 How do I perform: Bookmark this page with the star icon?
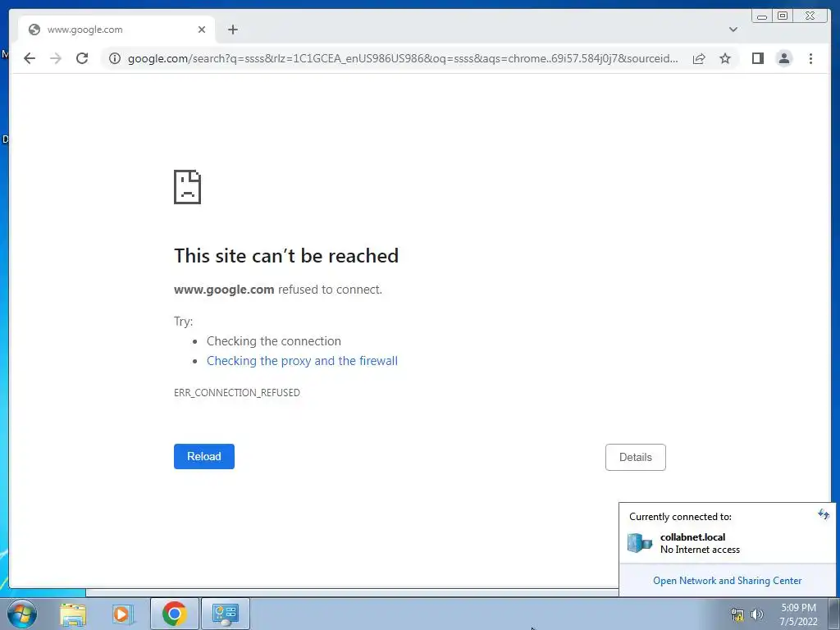[725, 58]
